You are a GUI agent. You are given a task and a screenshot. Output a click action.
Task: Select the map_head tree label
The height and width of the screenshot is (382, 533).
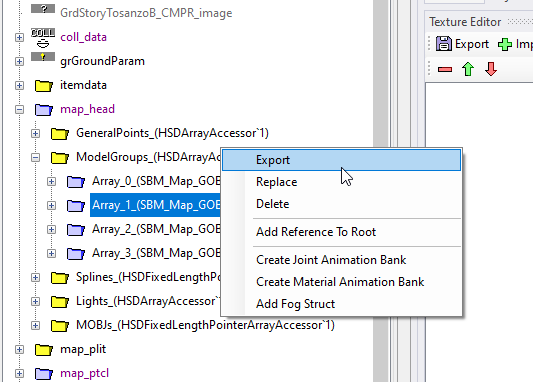point(87,109)
